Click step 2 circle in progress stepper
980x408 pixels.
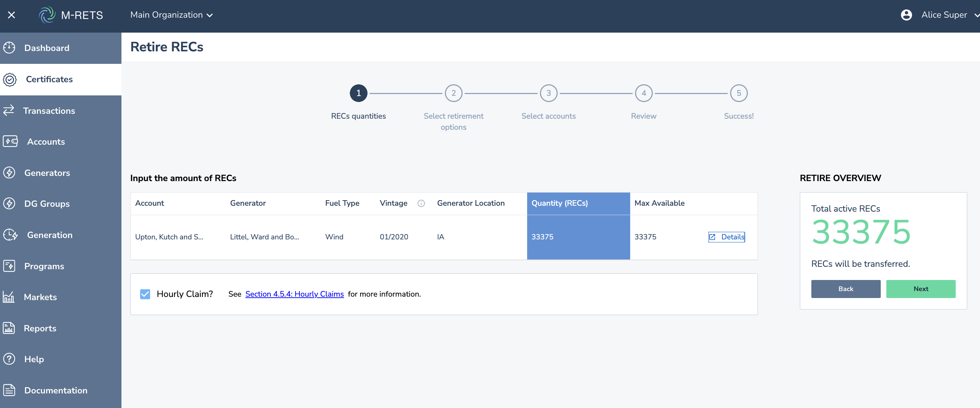[453, 93]
